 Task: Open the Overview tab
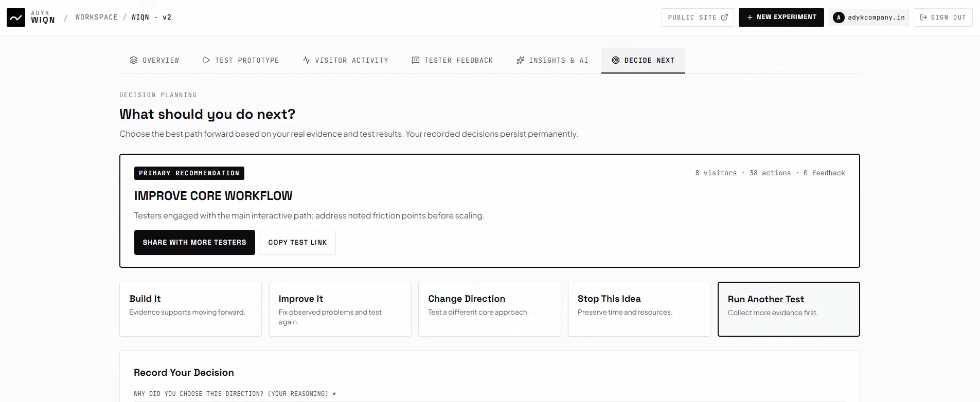[154, 61]
